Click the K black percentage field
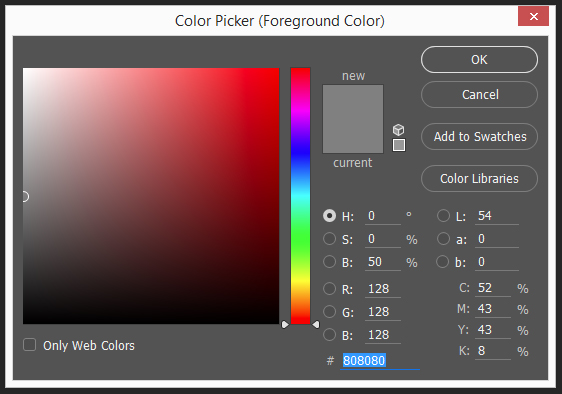The width and height of the screenshot is (562, 394). (x=493, y=351)
